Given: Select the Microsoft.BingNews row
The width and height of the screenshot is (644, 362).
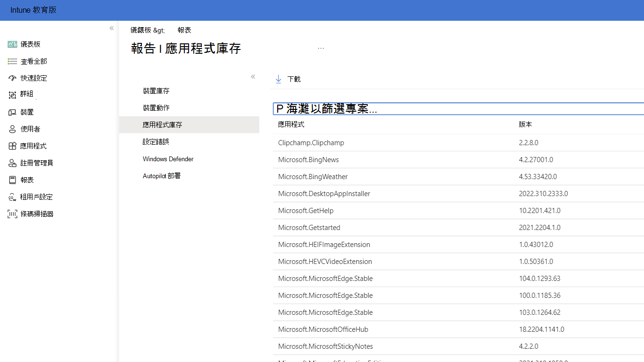Looking at the screenshot, I should [459, 160].
